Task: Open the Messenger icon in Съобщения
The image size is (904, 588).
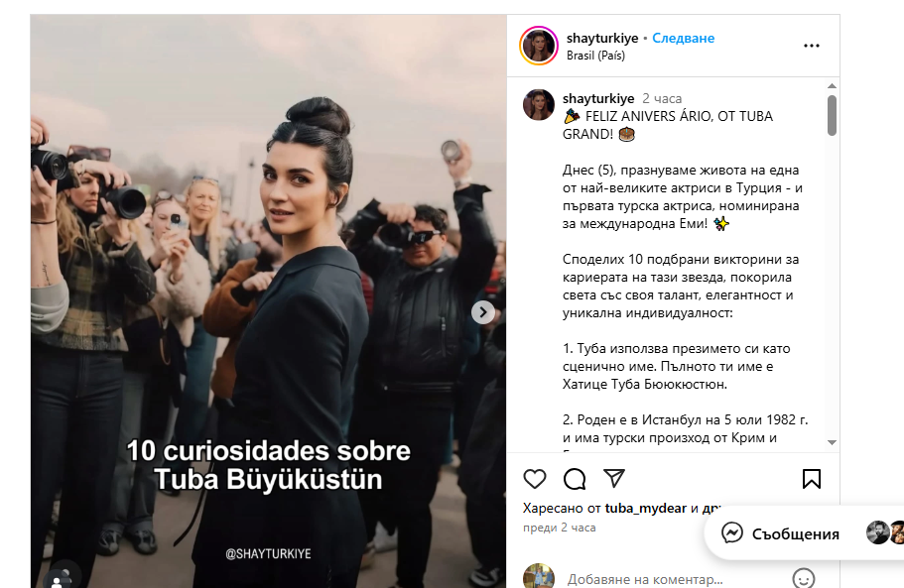Action: click(x=732, y=533)
